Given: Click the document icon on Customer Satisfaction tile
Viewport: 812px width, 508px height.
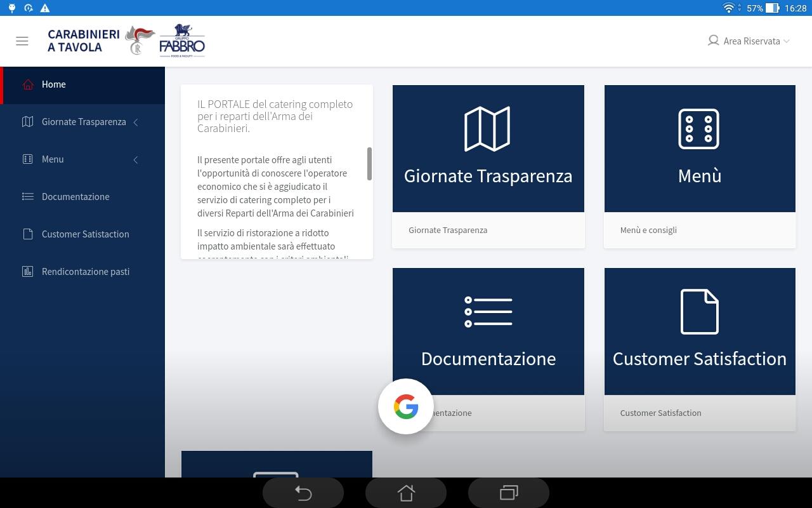Looking at the screenshot, I should [x=699, y=311].
